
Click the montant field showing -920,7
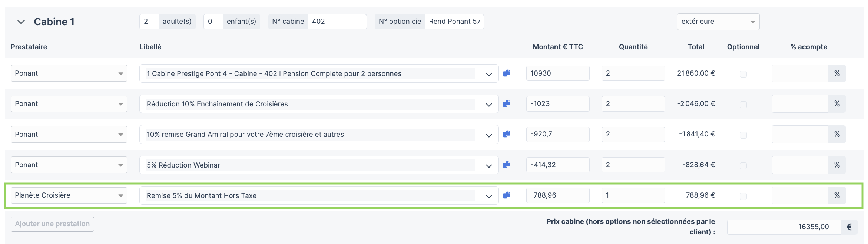[558, 134]
